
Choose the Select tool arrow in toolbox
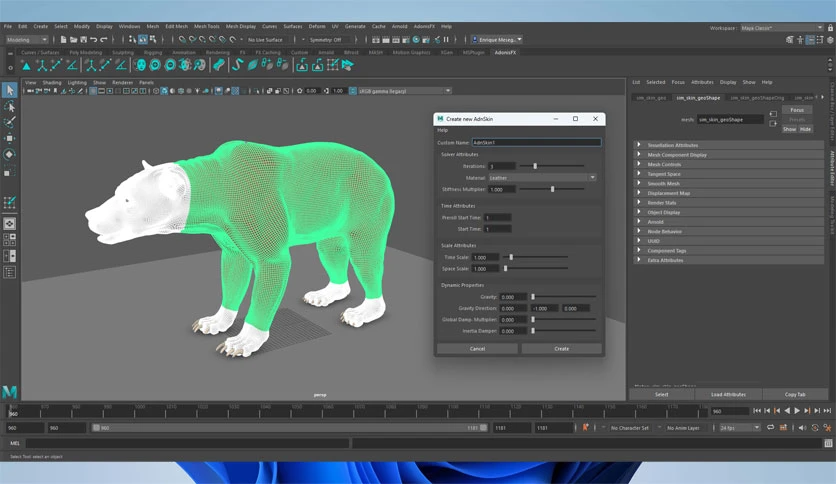pos(10,90)
